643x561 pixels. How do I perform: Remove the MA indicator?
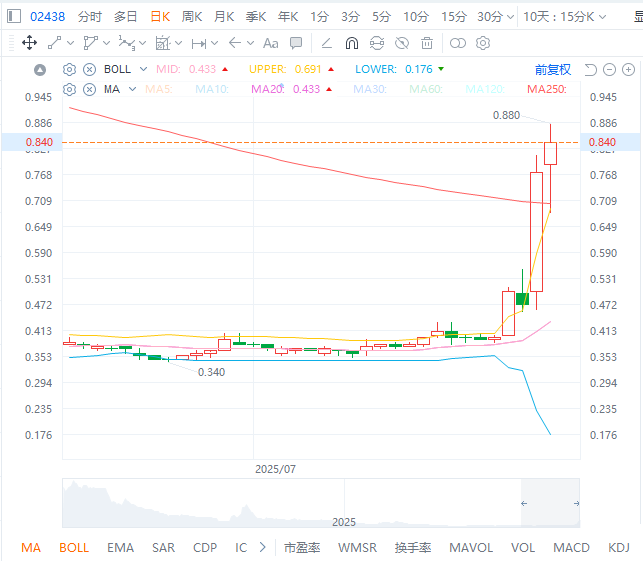tap(89, 89)
